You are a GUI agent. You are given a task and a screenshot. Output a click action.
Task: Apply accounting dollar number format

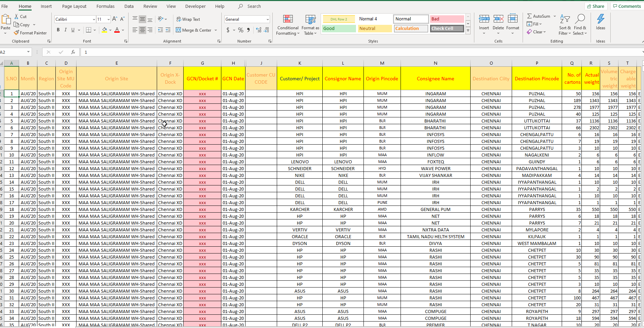pyautogui.click(x=228, y=30)
